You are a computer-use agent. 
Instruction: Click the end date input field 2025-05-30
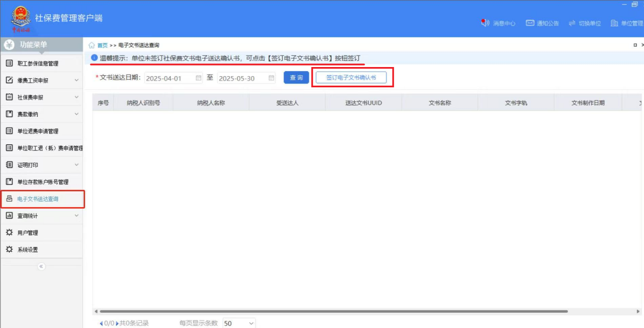[x=242, y=78]
